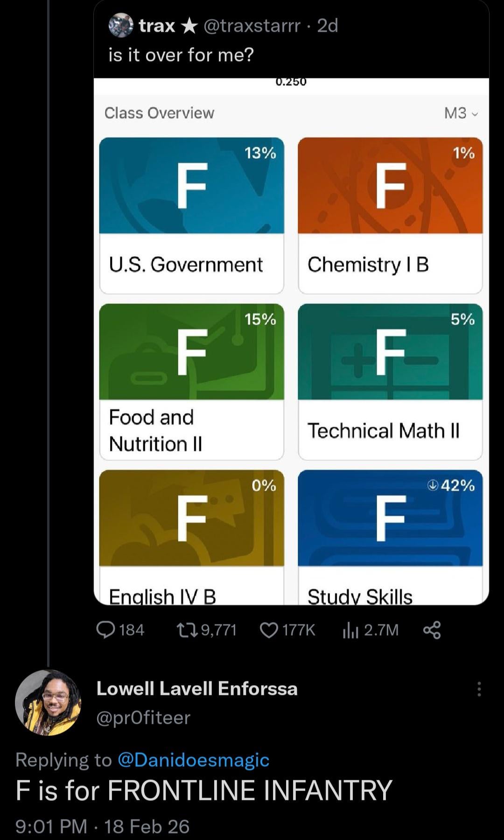Image resolution: width=504 pixels, height=840 pixels.
Task: Click the @pr0fiteer username handle
Action: (143, 717)
